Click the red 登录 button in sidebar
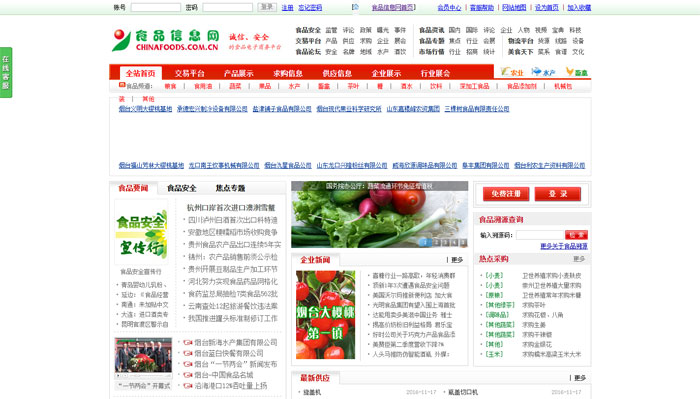This screenshot has height=399, width=700. (x=558, y=194)
